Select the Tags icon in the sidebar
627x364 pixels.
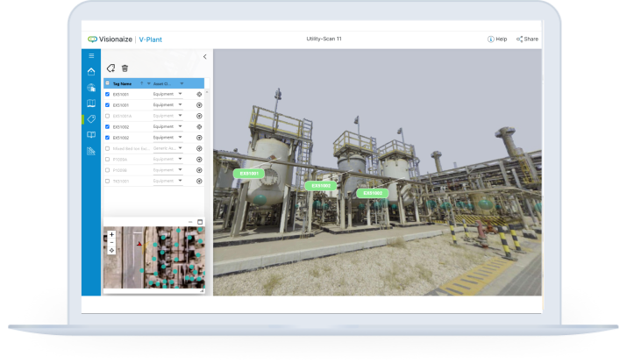click(x=91, y=119)
